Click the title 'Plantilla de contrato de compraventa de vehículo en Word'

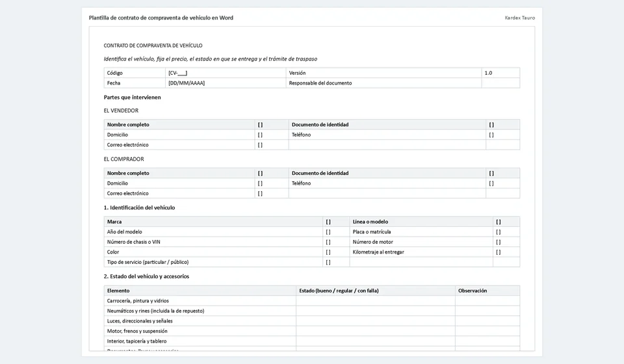(161, 18)
